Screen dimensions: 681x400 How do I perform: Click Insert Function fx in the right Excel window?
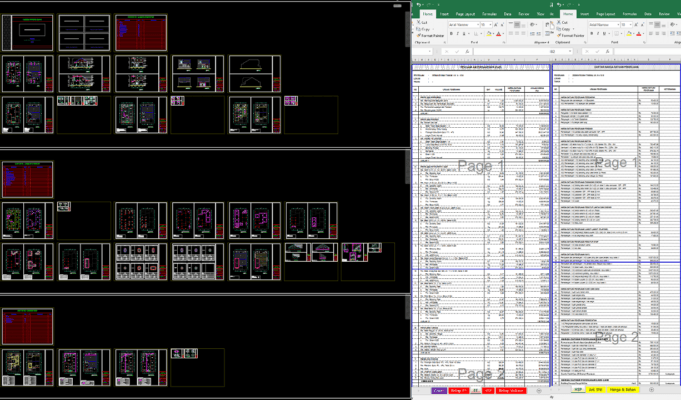[x=608, y=51]
